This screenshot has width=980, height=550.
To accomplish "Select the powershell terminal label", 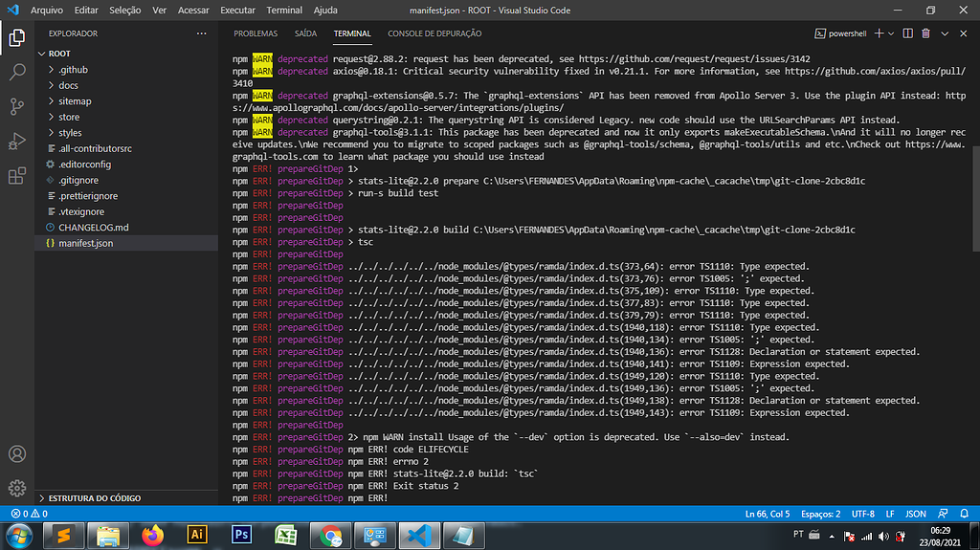I will tap(840, 33).
